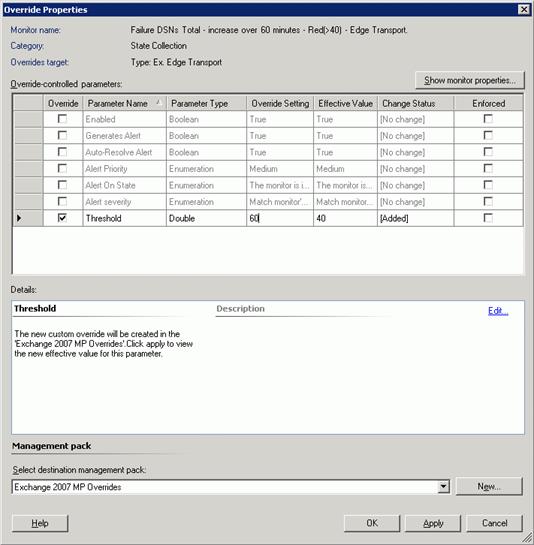Click the monitor name text Failure DSNs Total
Image resolution: width=534 pixels, height=545 pixels.
pyautogui.click(x=269, y=30)
